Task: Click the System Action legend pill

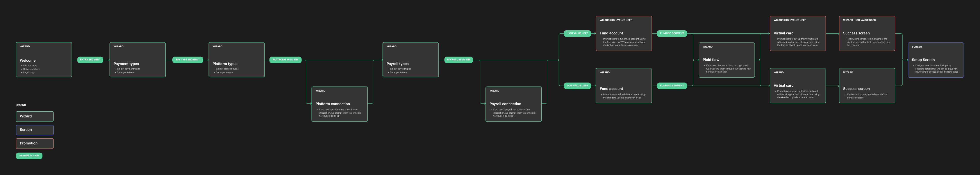Action: click(29, 156)
